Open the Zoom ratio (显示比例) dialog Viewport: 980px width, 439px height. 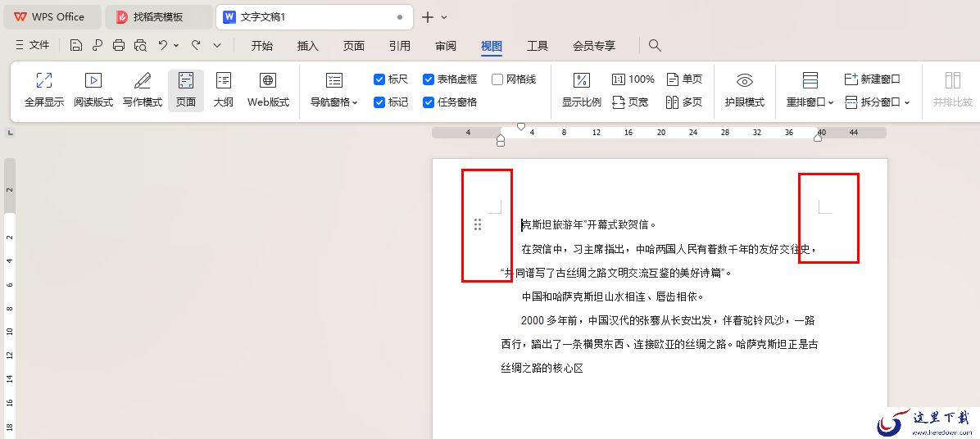[x=581, y=91]
